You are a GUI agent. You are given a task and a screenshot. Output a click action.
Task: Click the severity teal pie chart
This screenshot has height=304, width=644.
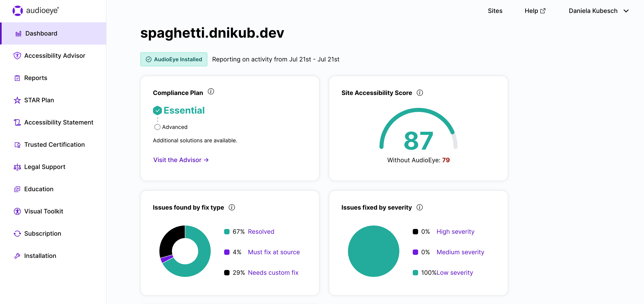point(374,251)
